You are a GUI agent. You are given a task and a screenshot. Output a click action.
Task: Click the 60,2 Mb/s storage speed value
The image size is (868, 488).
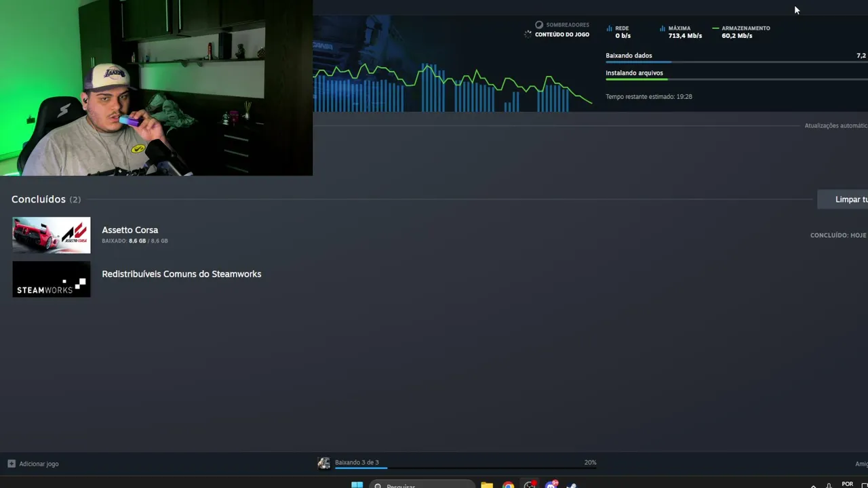tap(737, 36)
